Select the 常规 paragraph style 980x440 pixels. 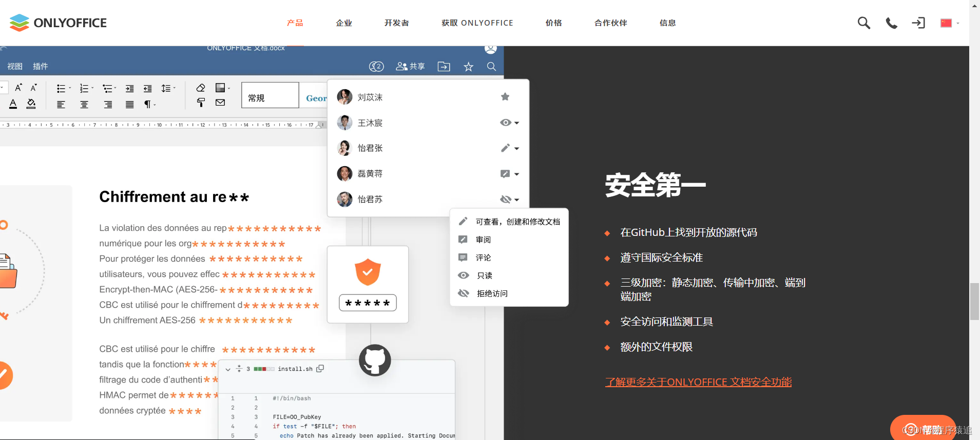270,95
